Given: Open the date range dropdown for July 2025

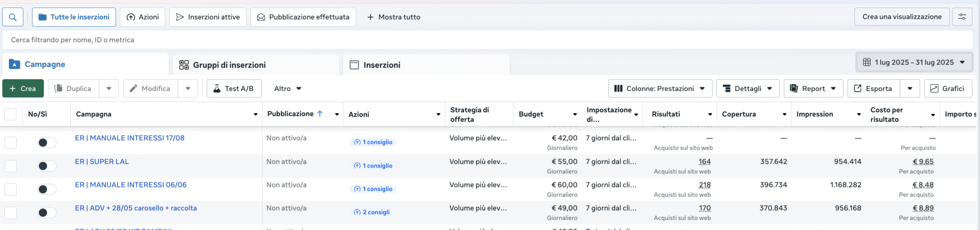Looking at the screenshot, I should pos(913,63).
